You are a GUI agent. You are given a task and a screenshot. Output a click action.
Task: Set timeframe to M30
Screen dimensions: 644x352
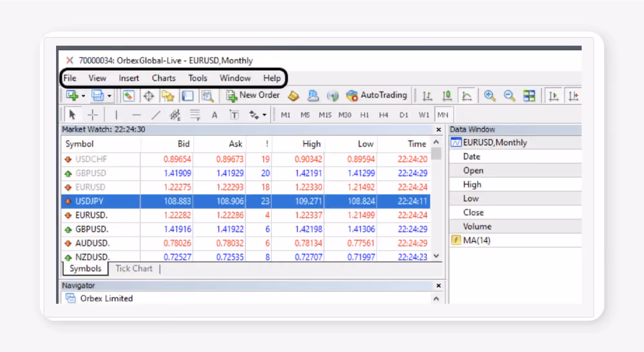345,115
